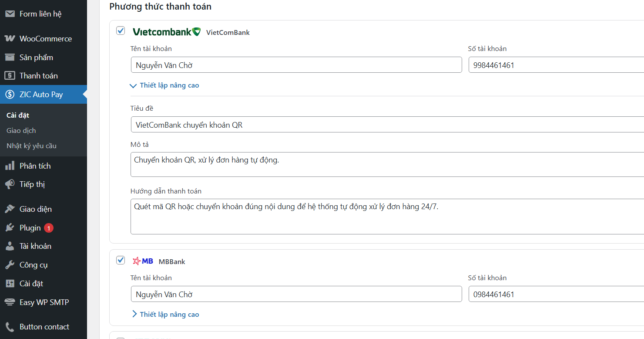Open Thanh toán menu item
Viewport: 644px width, 339px height.
(x=44, y=76)
